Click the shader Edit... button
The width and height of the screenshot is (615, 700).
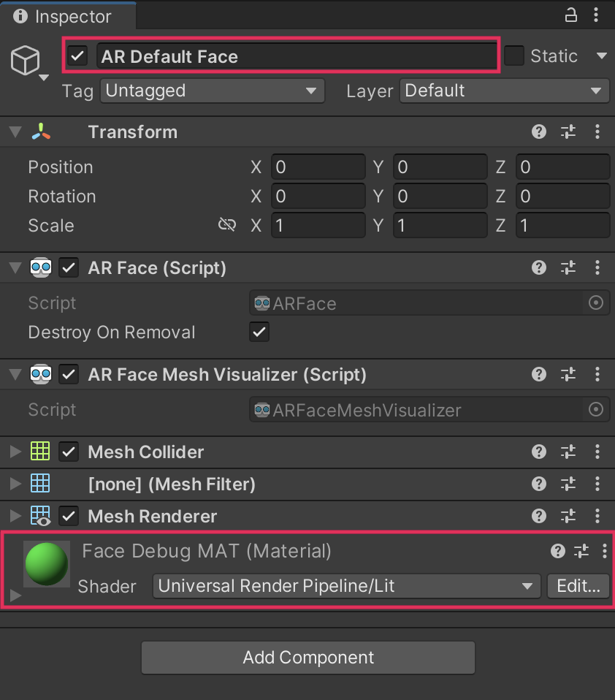coord(578,586)
